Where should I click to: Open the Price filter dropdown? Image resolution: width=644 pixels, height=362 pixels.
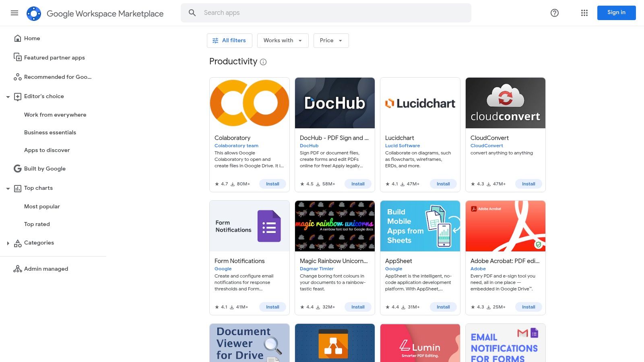(331, 40)
